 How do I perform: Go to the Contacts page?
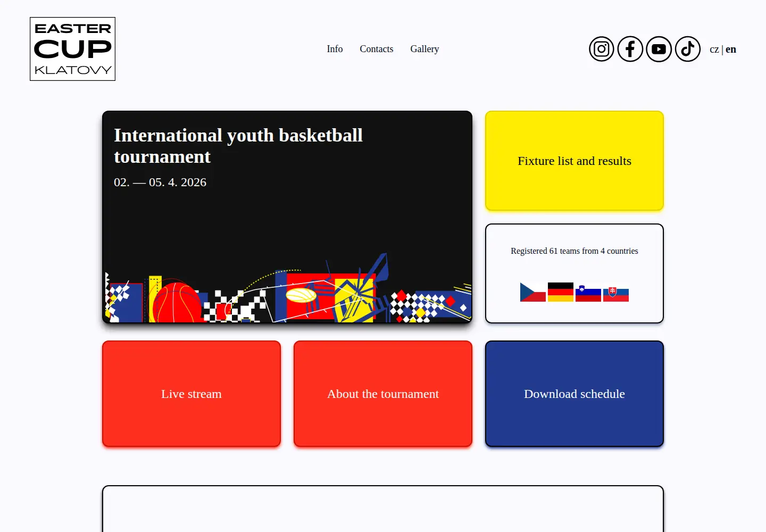pyautogui.click(x=377, y=49)
